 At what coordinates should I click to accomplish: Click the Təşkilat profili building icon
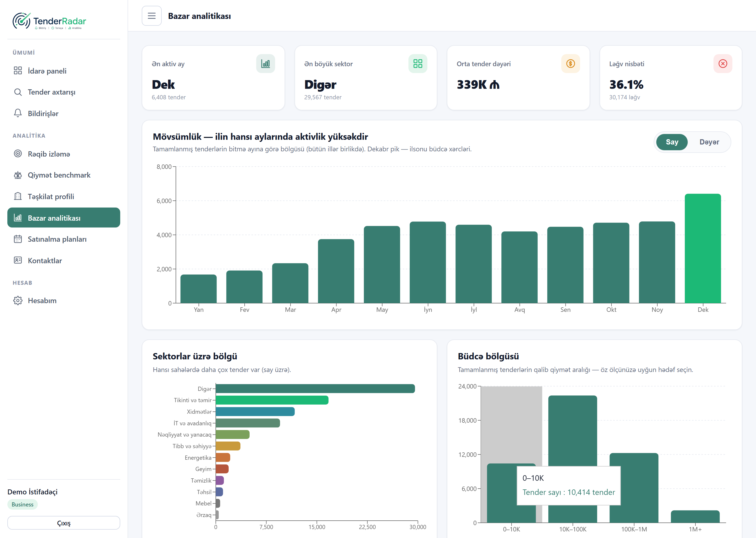coord(18,196)
